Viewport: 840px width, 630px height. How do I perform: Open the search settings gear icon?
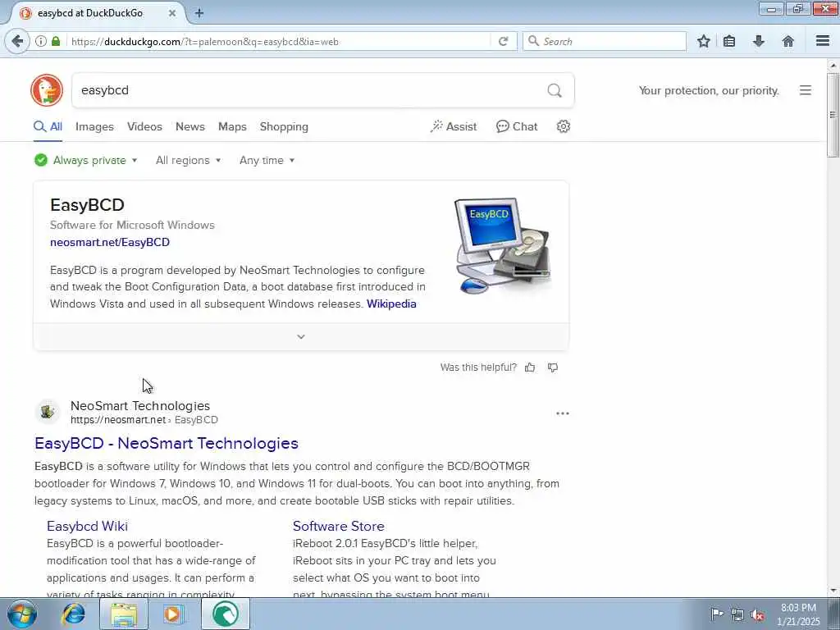click(x=563, y=126)
